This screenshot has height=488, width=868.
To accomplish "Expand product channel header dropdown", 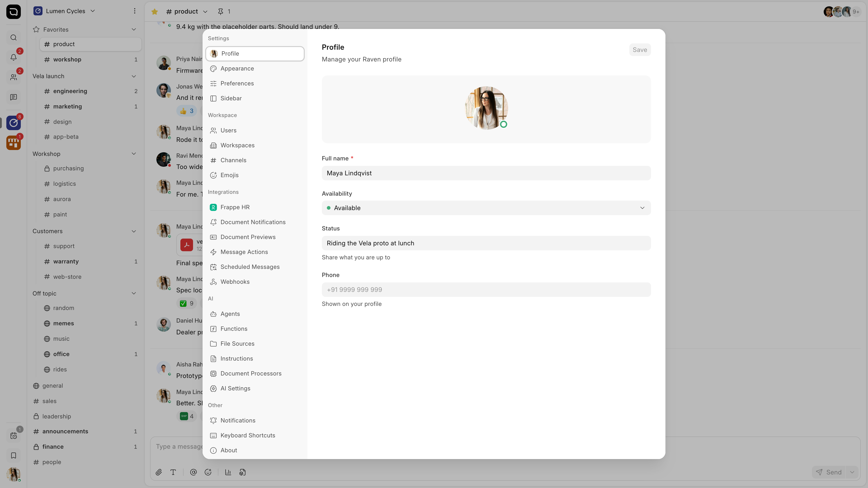I will click(x=205, y=12).
